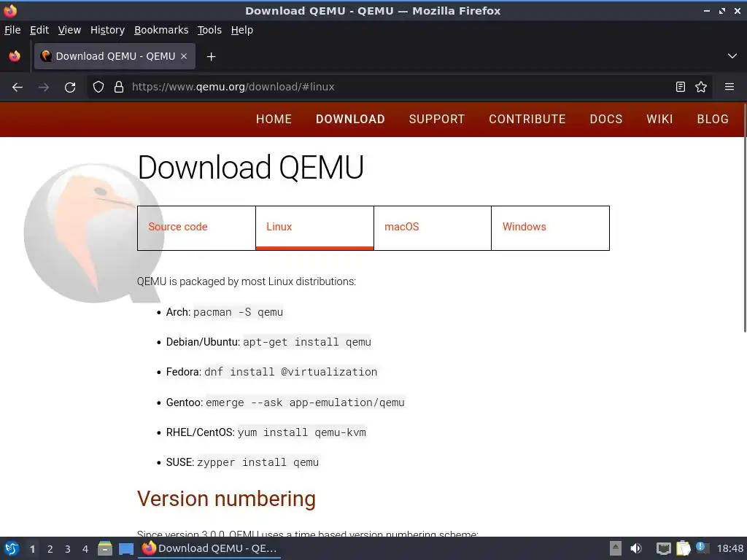Click the show desktop icon in the taskbar
This screenshot has width=747, height=560.
(x=125, y=548)
